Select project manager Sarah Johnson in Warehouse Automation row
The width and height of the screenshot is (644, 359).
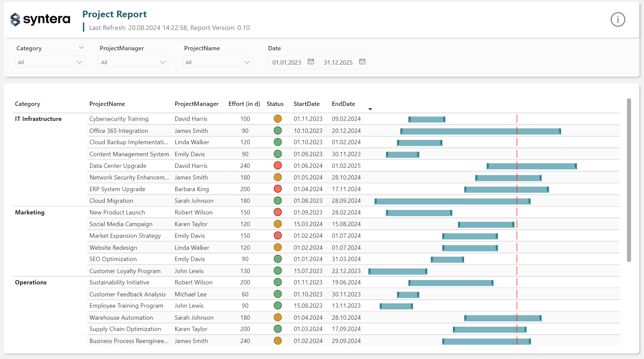194,317
